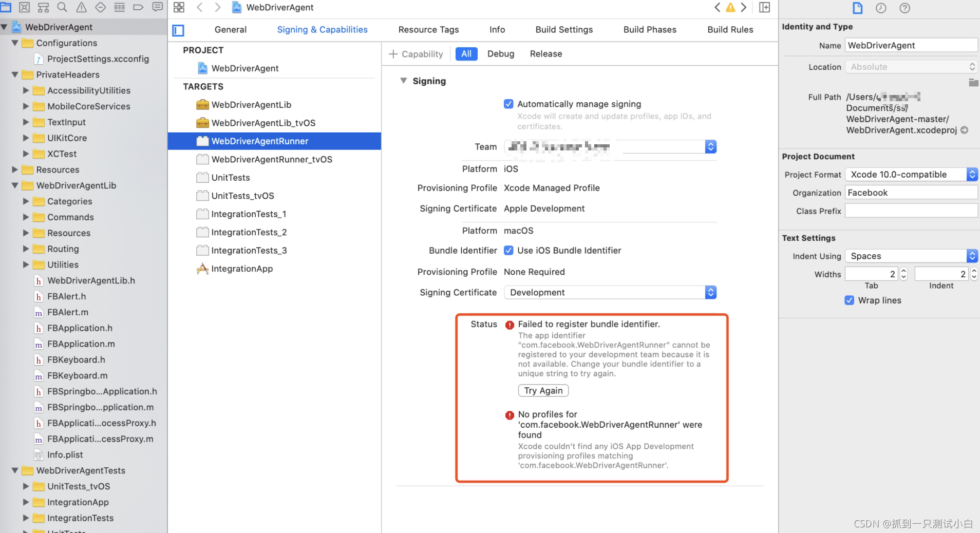Image resolution: width=980 pixels, height=533 pixels.
Task: Open the Project Format dropdown
Action: 972,175
